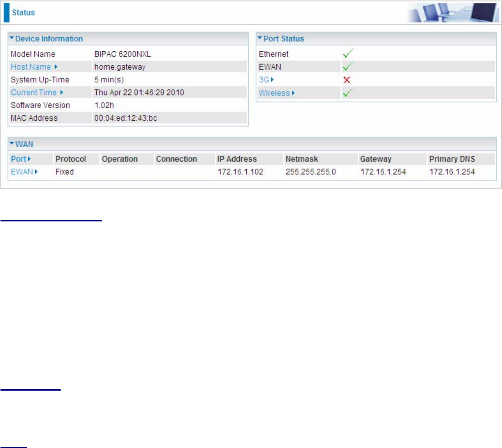The height and width of the screenshot is (448, 502).
Task: Click the System Up-Time label
Action: pos(40,80)
